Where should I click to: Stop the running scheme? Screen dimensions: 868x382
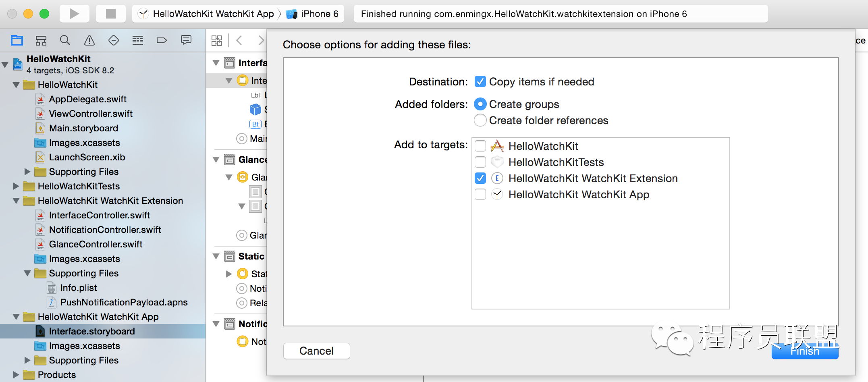pyautogui.click(x=110, y=14)
